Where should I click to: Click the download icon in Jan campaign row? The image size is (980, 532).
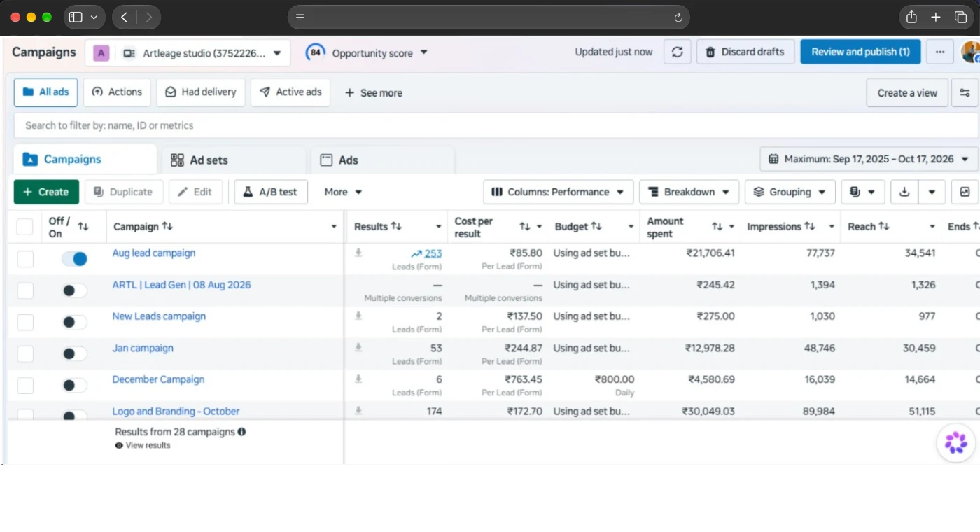[358, 347]
